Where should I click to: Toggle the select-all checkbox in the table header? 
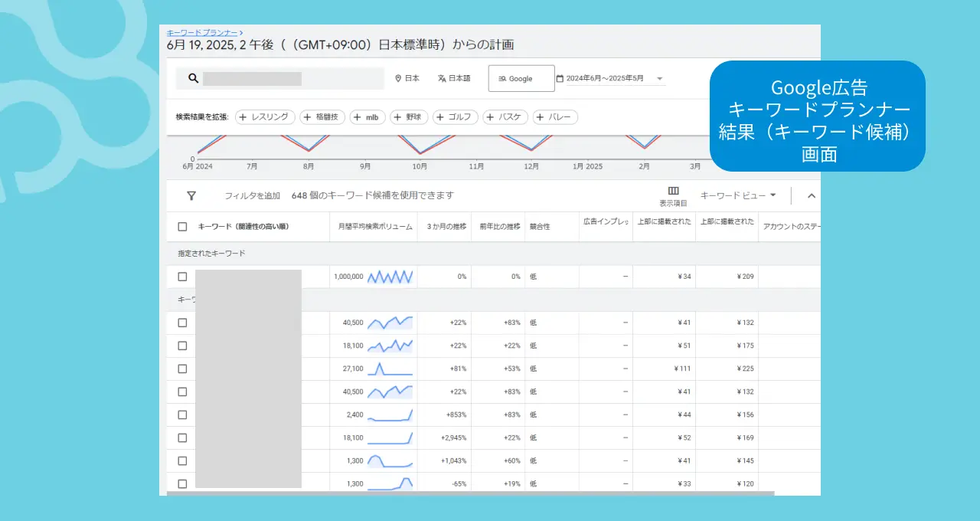pyautogui.click(x=182, y=227)
